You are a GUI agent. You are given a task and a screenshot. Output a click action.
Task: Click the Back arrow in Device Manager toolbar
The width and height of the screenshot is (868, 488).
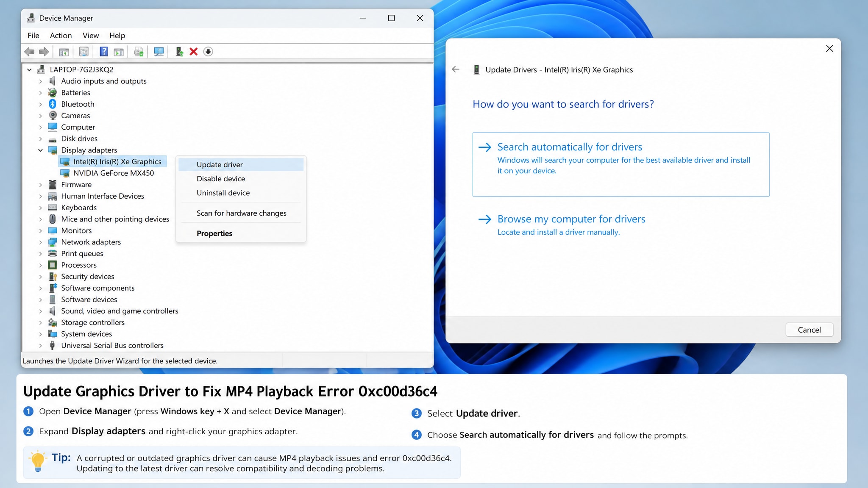[29, 52]
